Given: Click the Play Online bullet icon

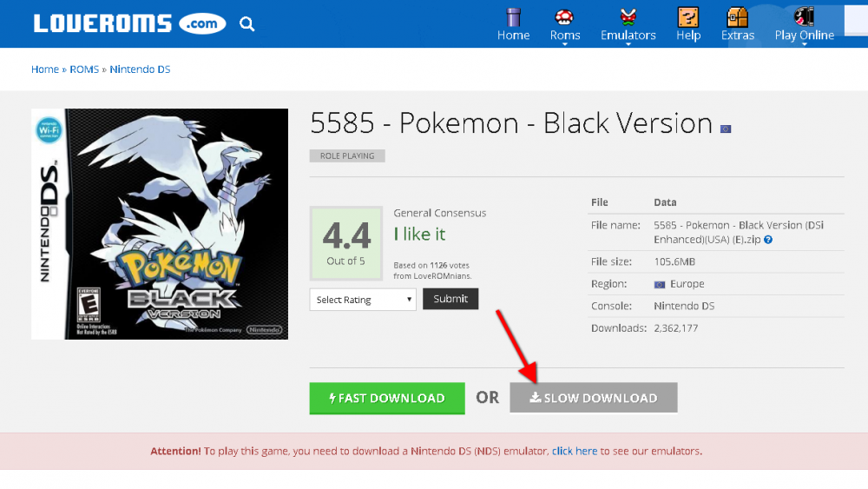Looking at the screenshot, I should (804, 17).
